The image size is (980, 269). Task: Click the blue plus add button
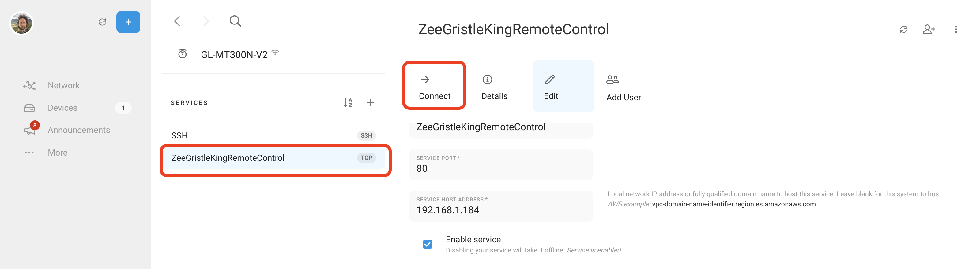(128, 22)
